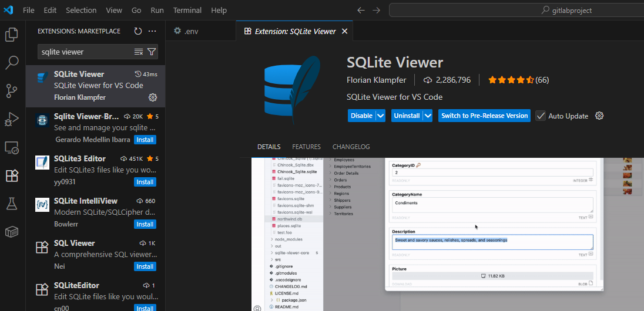The image size is (644, 311).
Task: Expand the Disable button dropdown arrow
Action: point(380,116)
